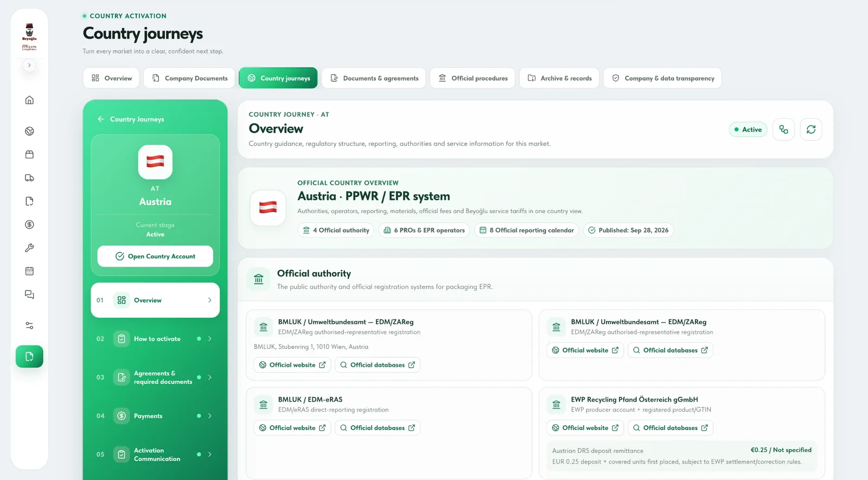This screenshot has height=480, width=868.
Task: Open the wrench tools icon in sidebar
Action: (x=29, y=248)
